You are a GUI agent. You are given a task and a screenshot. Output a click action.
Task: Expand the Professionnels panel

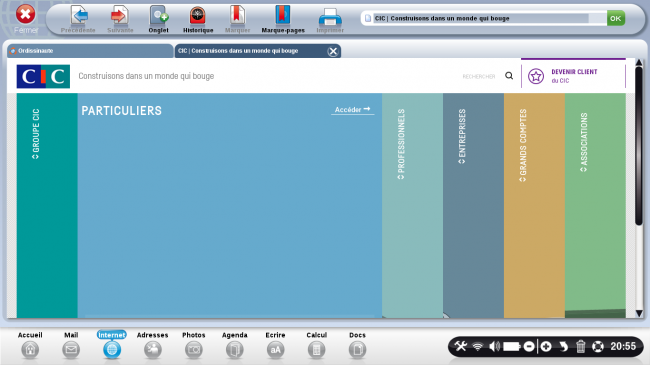pyautogui.click(x=401, y=144)
